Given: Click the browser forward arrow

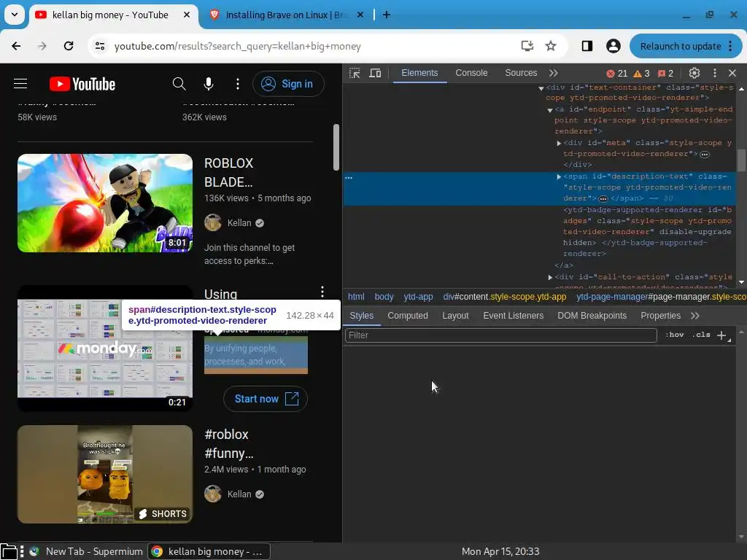Looking at the screenshot, I should 42,46.
